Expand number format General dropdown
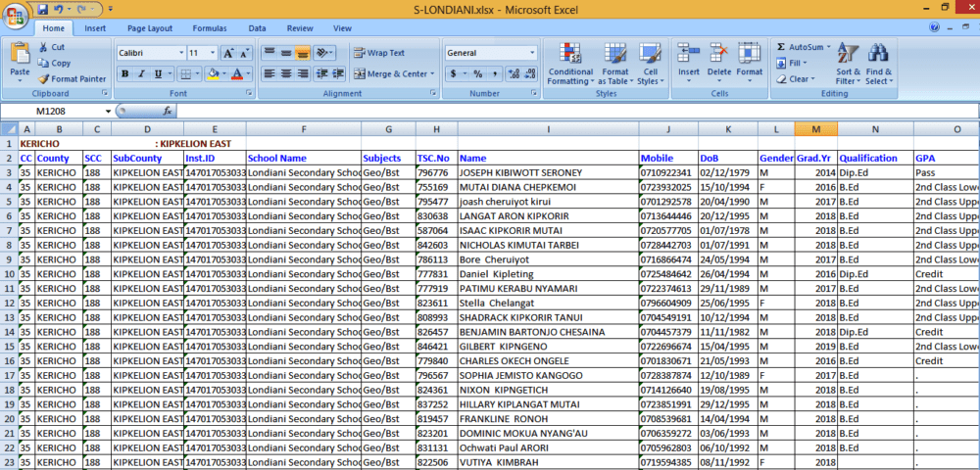The width and height of the screenshot is (980, 470). [532, 53]
